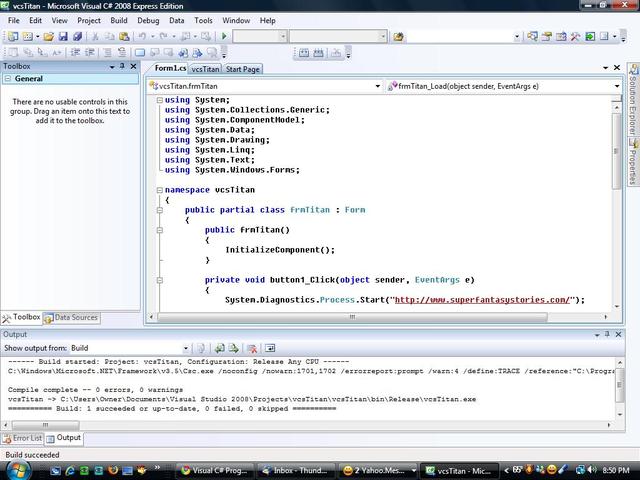This screenshot has height=480, width=640.
Task: Click the Find in Files icon
Action: pyautogui.click(x=398, y=37)
